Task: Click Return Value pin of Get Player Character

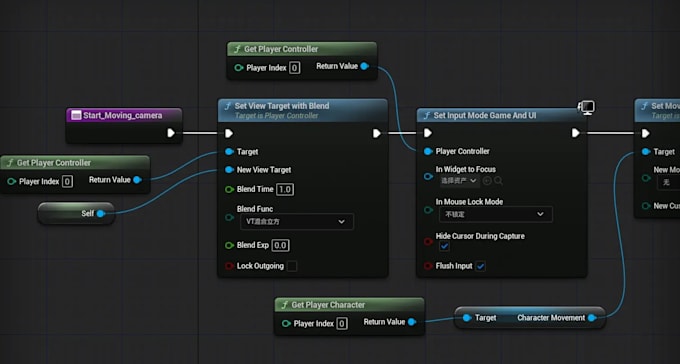Action: [412, 322]
